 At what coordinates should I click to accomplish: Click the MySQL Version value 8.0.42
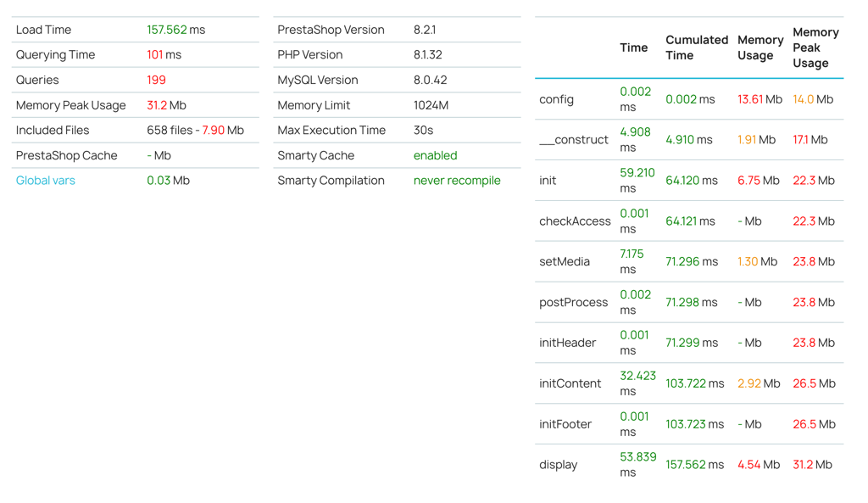pyautogui.click(x=430, y=80)
